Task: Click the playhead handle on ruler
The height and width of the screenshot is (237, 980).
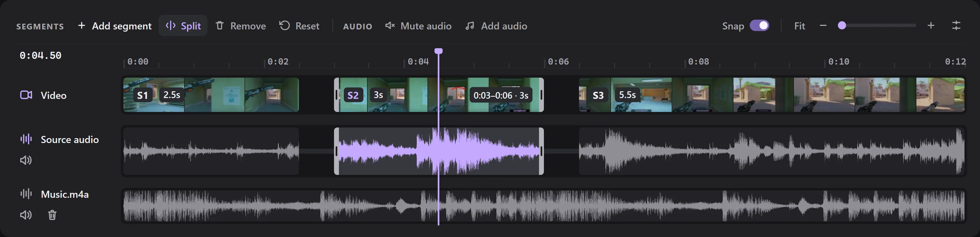Action: [x=438, y=51]
